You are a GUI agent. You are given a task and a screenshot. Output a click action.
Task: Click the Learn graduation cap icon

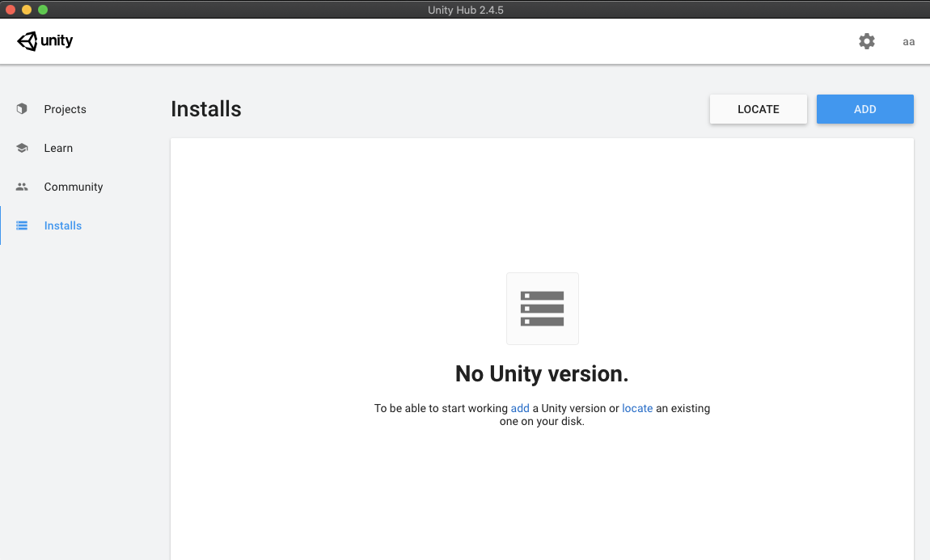pos(22,148)
